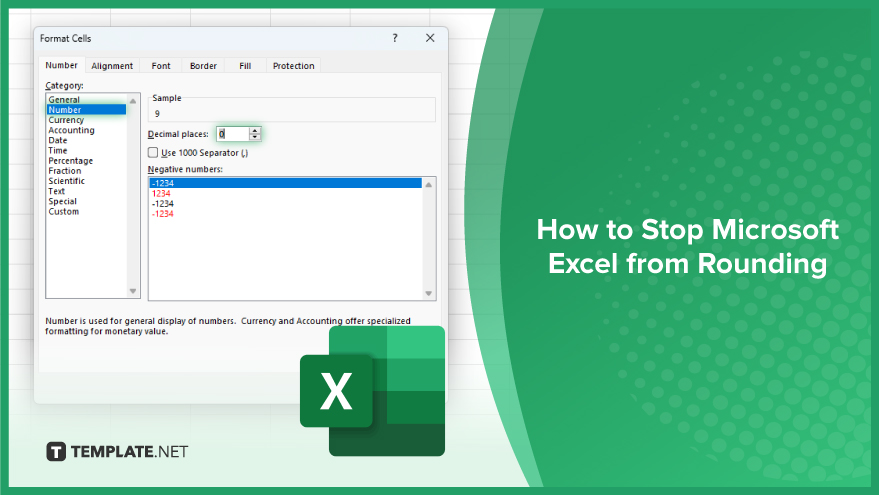
Task: Click the help question mark icon
Action: (x=395, y=38)
